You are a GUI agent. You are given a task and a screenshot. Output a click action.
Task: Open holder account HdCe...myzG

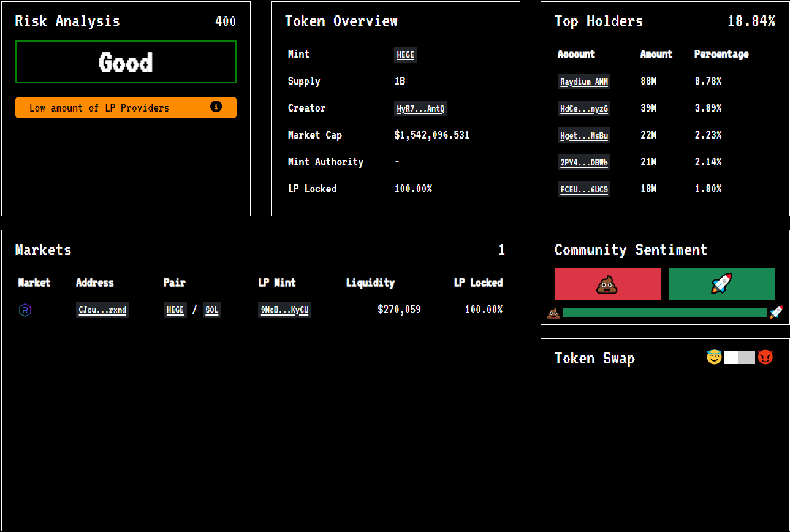pos(584,108)
